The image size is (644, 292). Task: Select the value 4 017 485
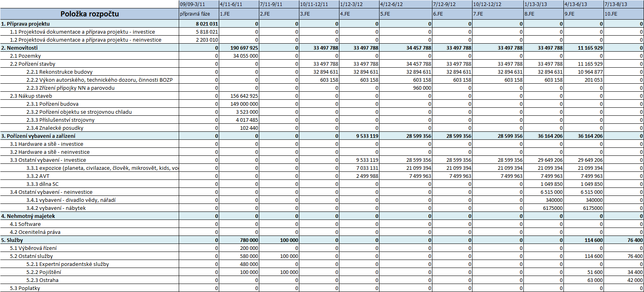pyautogui.click(x=247, y=120)
